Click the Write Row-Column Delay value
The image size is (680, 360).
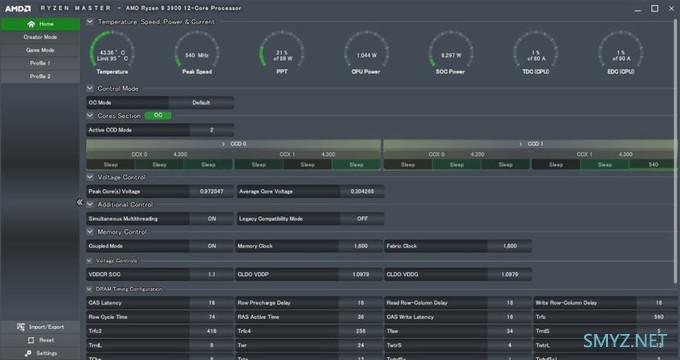click(x=658, y=303)
